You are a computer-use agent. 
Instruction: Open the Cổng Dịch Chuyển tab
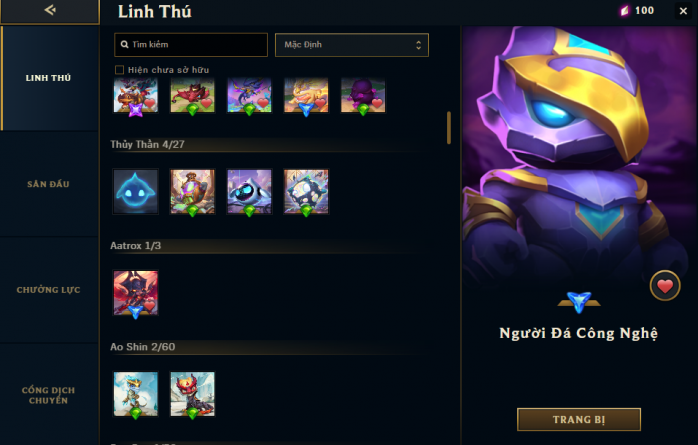click(x=49, y=395)
